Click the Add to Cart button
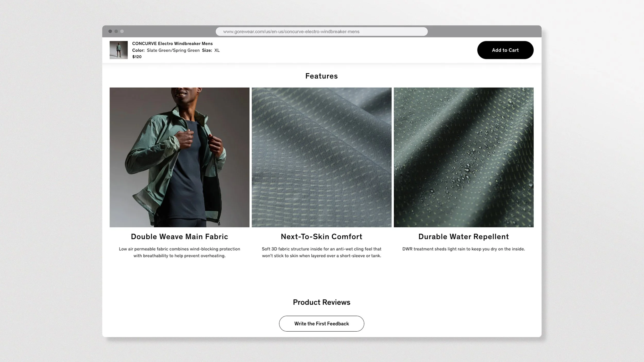Image resolution: width=644 pixels, height=362 pixels. [x=505, y=50]
